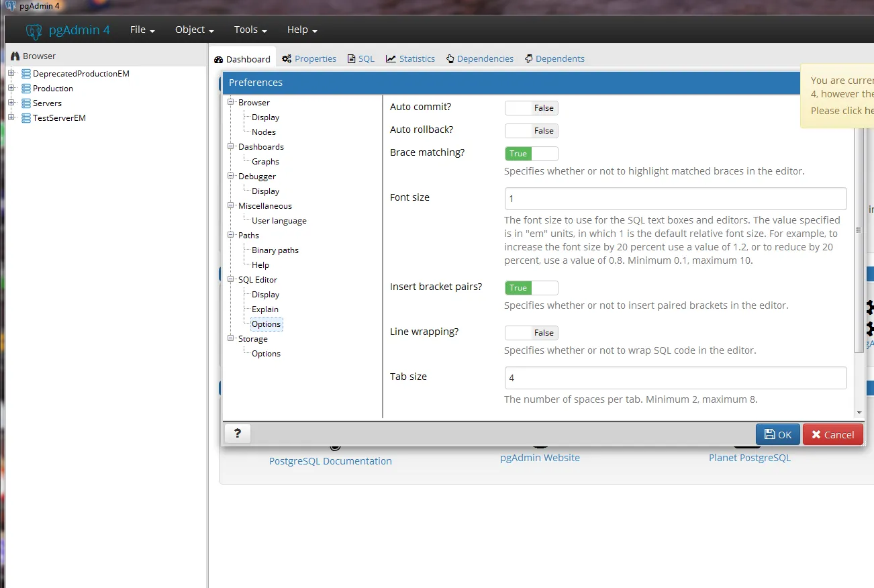Select the Servers group icon
This screenshot has height=588, width=874.
click(x=26, y=103)
